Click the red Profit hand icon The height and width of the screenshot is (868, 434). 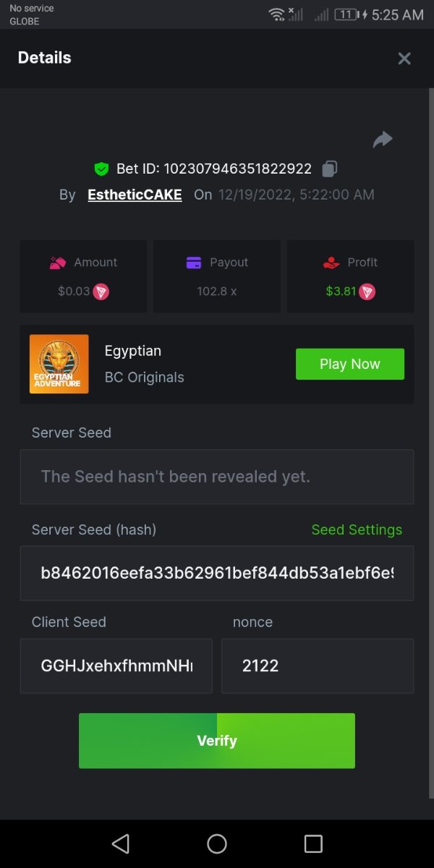coord(331,263)
